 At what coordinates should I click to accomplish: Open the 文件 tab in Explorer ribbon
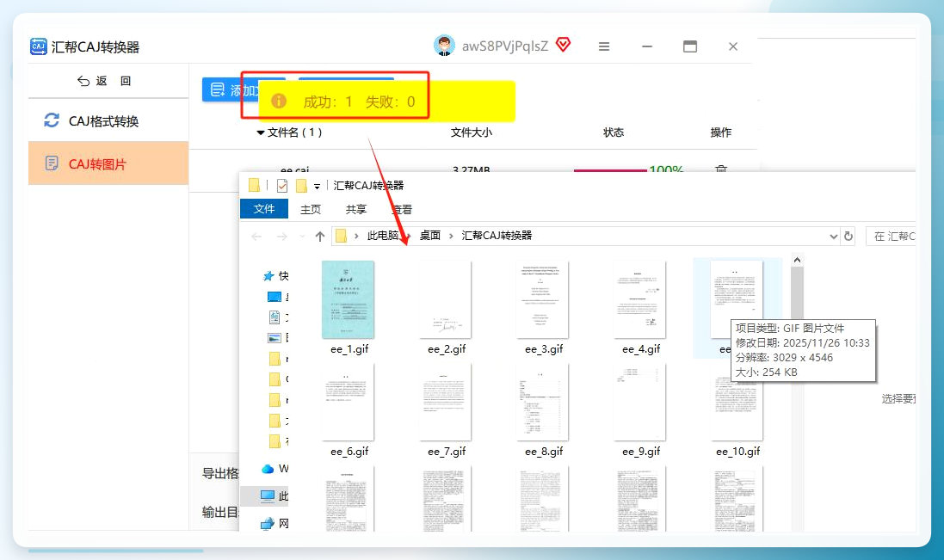(x=263, y=209)
